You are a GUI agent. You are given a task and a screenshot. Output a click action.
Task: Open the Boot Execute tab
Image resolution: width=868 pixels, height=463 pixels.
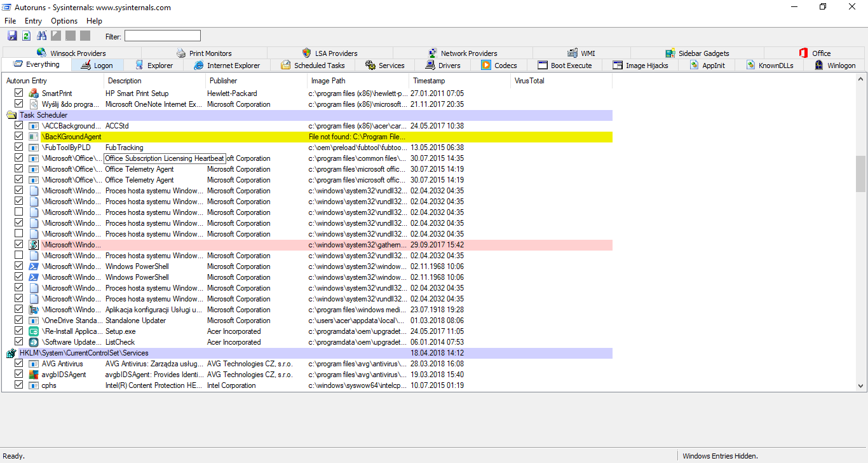pyautogui.click(x=565, y=65)
